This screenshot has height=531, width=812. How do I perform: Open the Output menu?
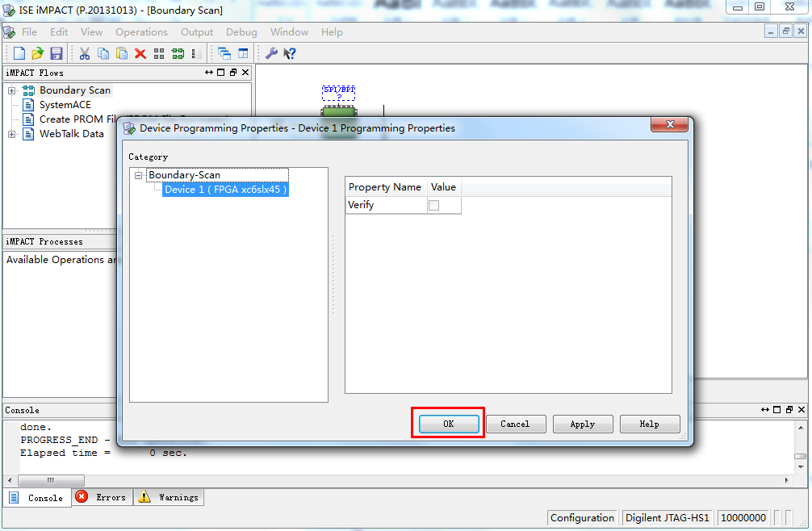pos(197,32)
